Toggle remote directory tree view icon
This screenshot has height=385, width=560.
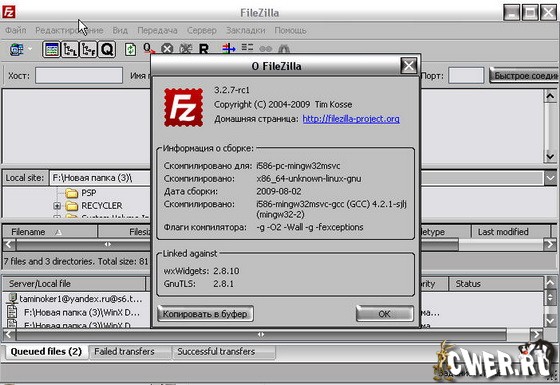point(88,49)
